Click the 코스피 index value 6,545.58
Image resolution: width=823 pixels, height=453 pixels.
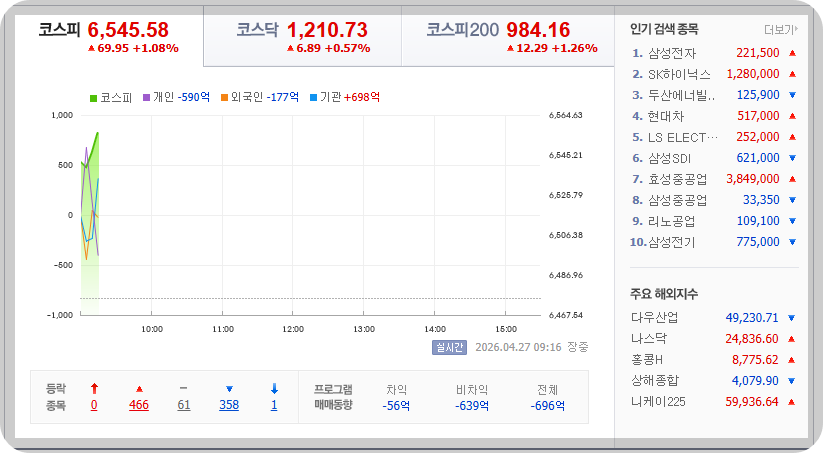128,30
